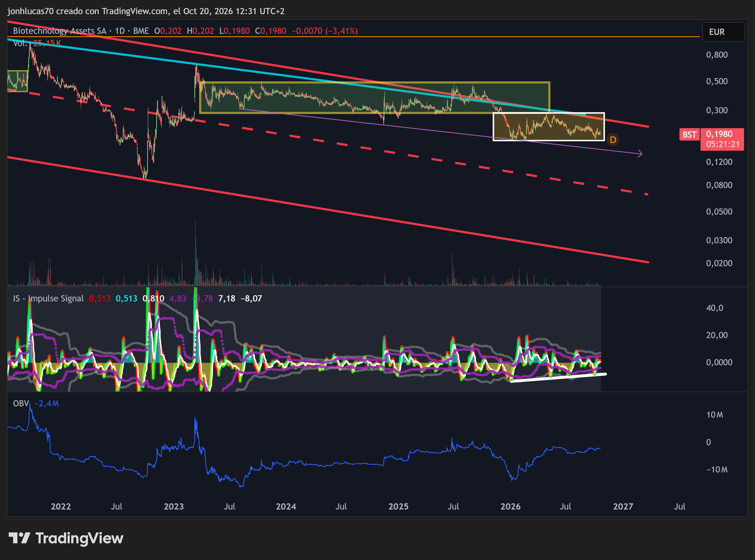Click the 0,500 price scale label
Image resolution: width=755 pixels, height=560 pixels.
pos(717,81)
